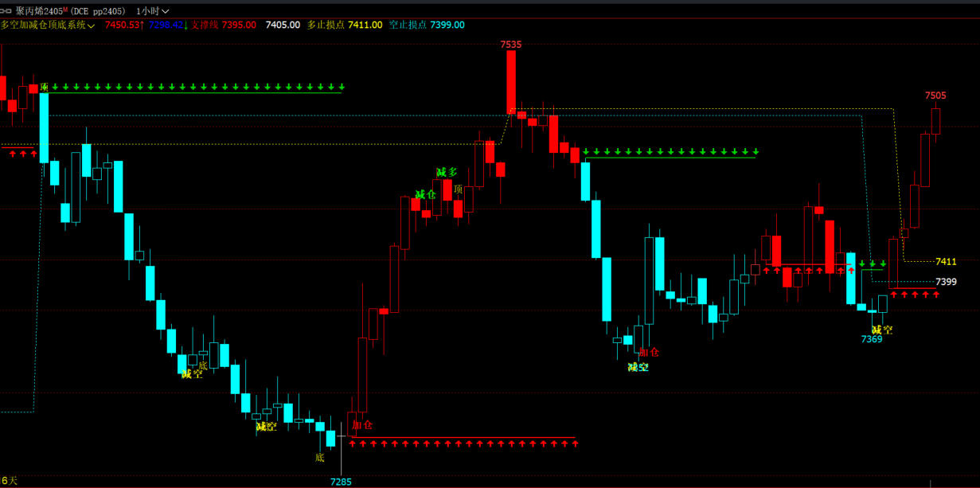
Task: Click the 多止损点 7411.00 readout
Action: pos(345,25)
